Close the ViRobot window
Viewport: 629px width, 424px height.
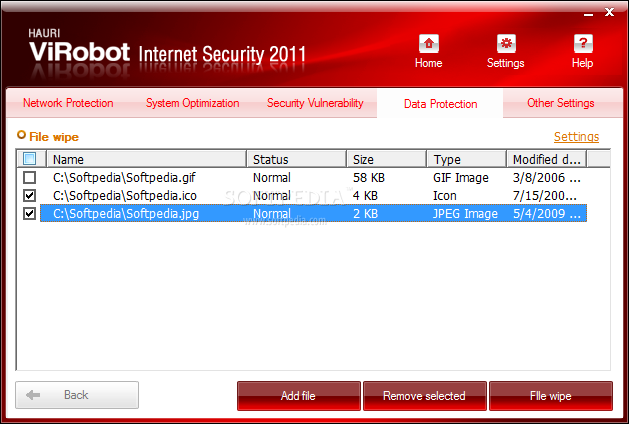(609, 12)
